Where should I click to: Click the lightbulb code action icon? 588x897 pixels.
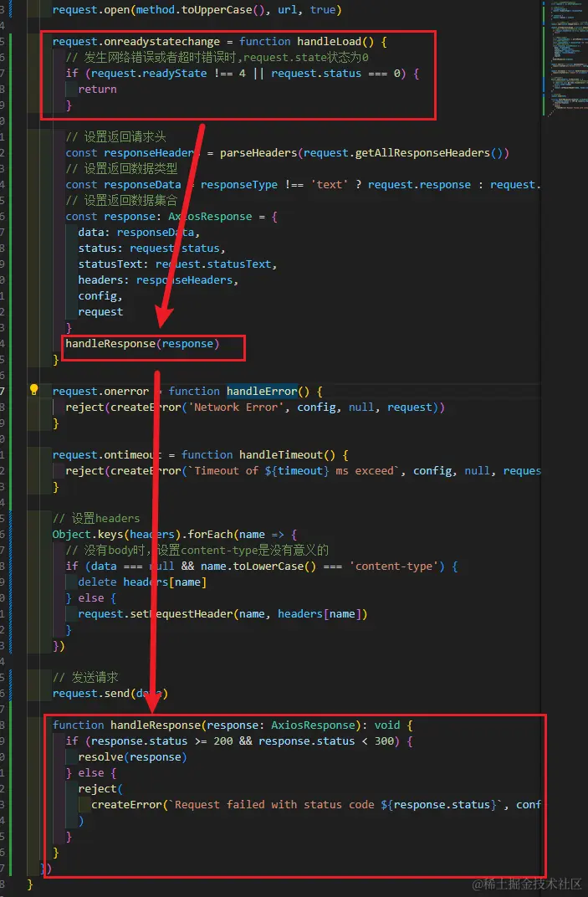(x=33, y=390)
